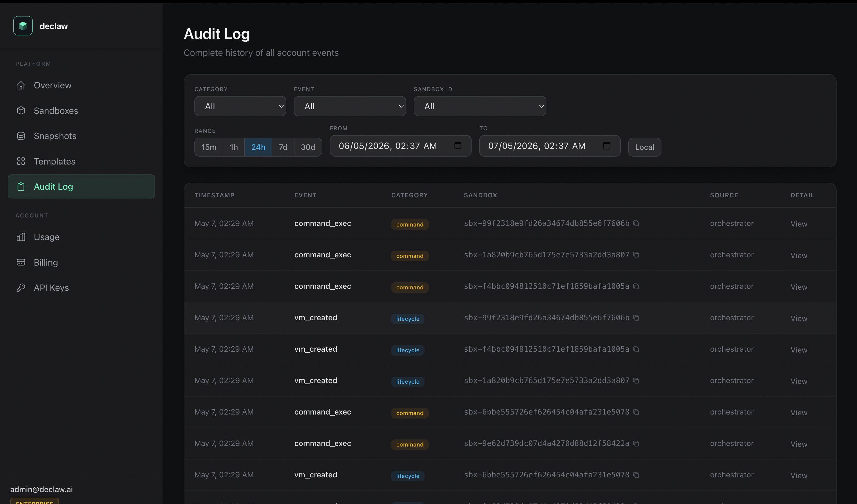Select the 1h range option
The image size is (857, 504).
pos(234,147)
